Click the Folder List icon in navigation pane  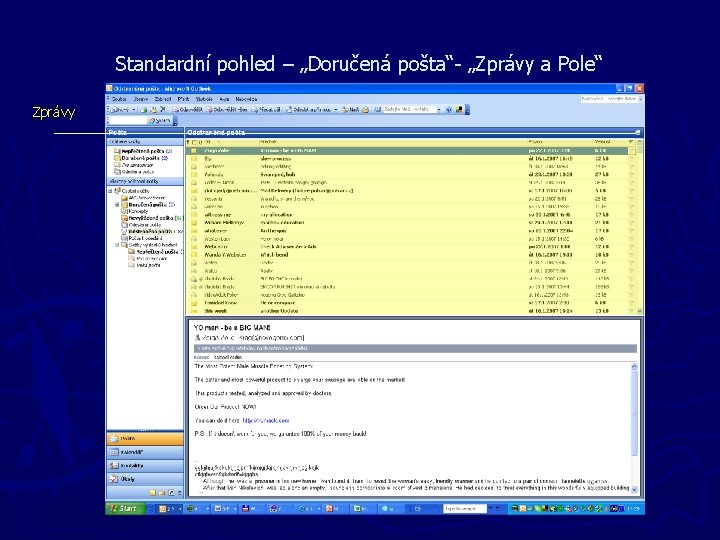coord(162,493)
